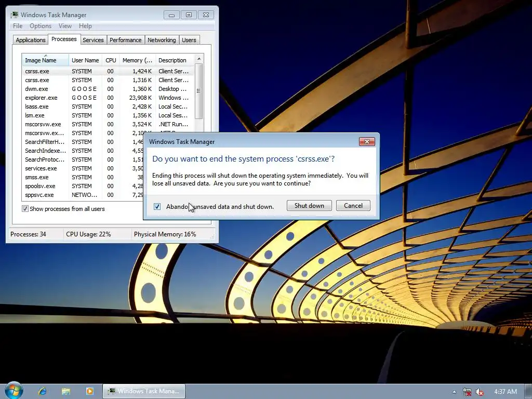Select first csrss.exe row with 1,424 K
Viewport: 532px width, 399px height.
click(x=108, y=71)
